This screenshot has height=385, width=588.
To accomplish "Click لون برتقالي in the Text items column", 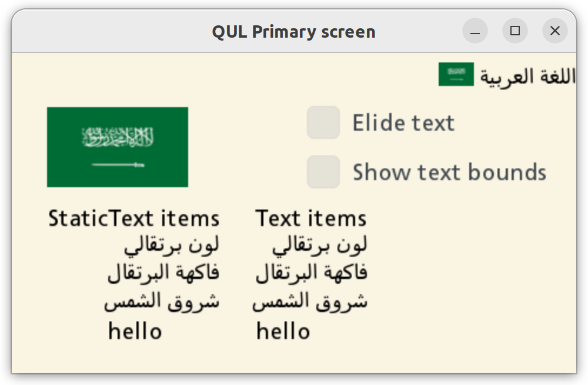I will [320, 245].
